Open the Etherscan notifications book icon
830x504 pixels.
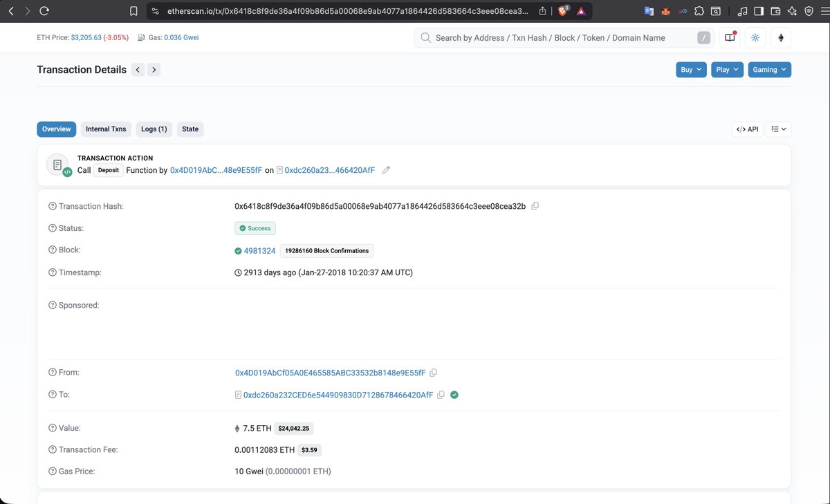[x=730, y=38]
